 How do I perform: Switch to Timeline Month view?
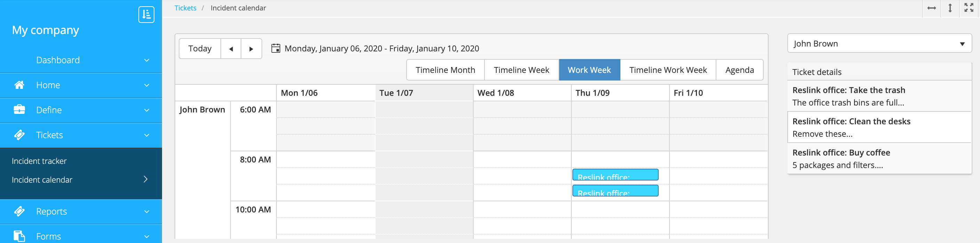pos(445,70)
